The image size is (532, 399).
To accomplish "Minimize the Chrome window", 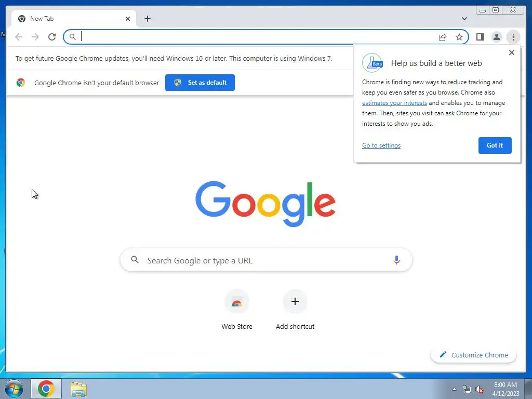I will click(483, 10).
